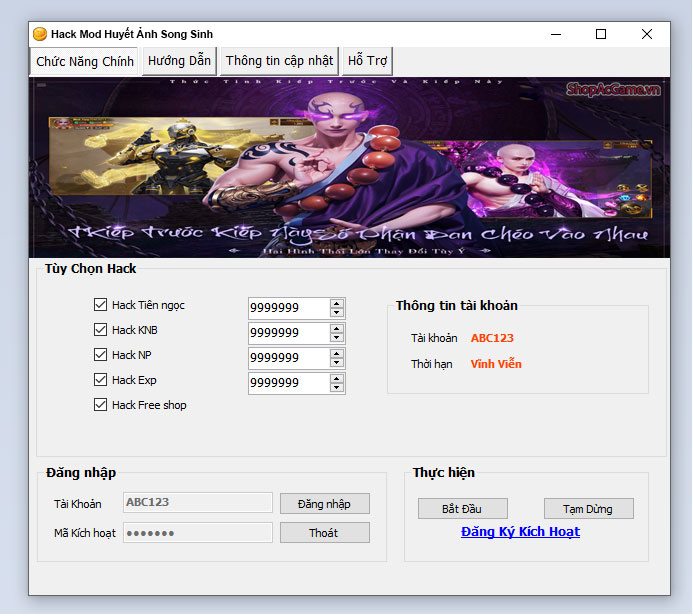Click the up arrow for Hack Exp value

tap(337, 379)
